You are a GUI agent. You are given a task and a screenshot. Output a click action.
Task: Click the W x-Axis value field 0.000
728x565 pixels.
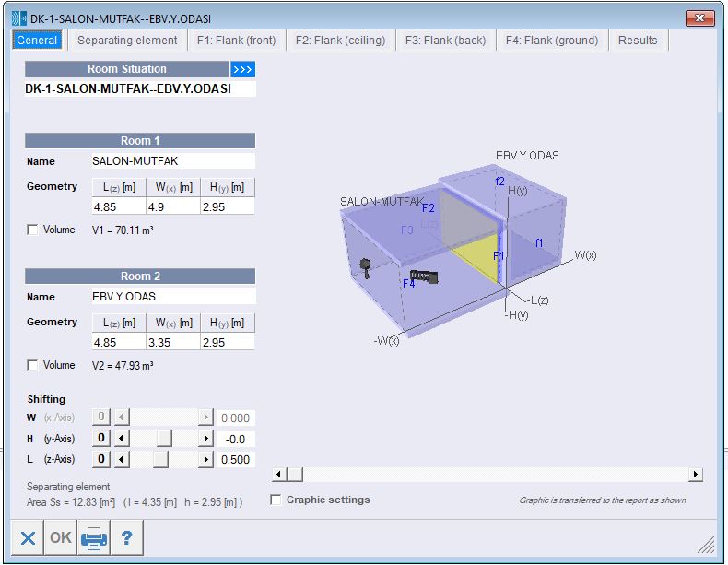coord(235,418)
